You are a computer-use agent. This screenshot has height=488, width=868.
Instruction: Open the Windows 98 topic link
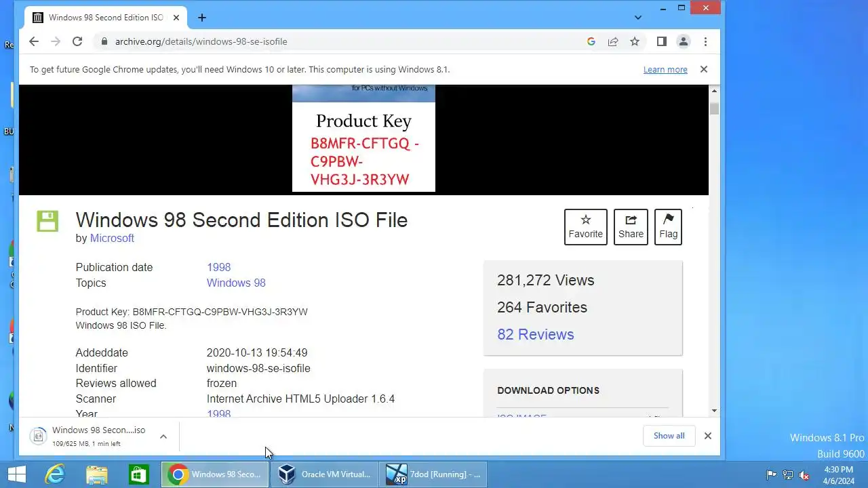point(236,283)
